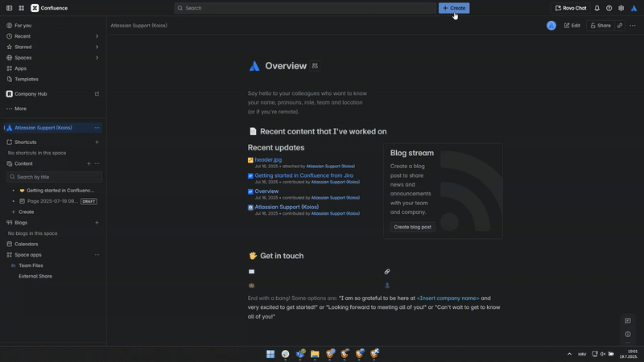This screenshot has width=644, height=362.
Task: Open Getting started in Confluence tree page
Action: pyautogui.click(x=60, y=191)
